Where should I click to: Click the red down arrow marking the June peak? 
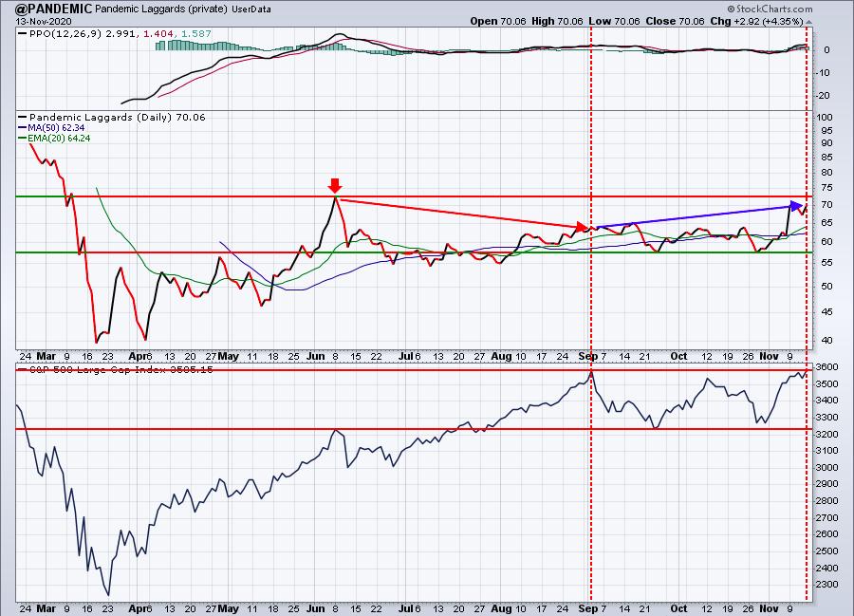[334, 184]
